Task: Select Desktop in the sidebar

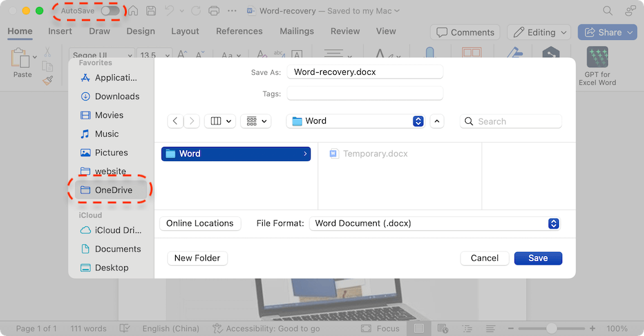Action: pos(105,268)
